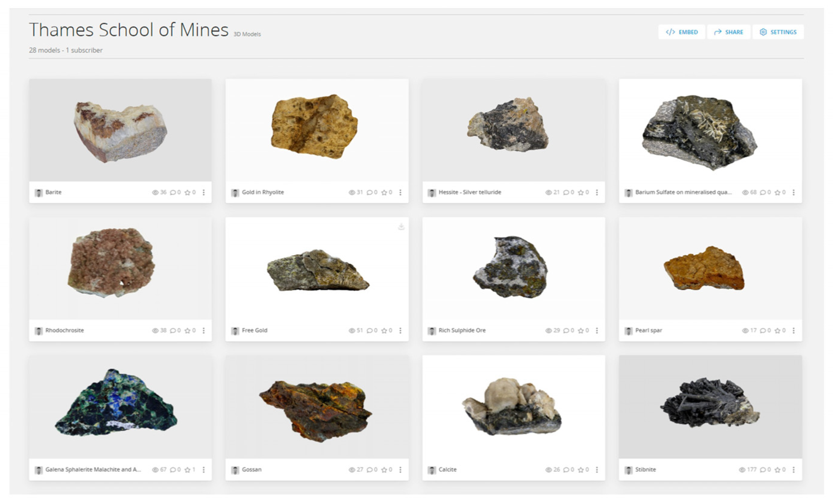Open the three-dot options menu for Pearl spar
This screenshot has height=504, width=833.
pyautogui.click(x=794, y=330)
